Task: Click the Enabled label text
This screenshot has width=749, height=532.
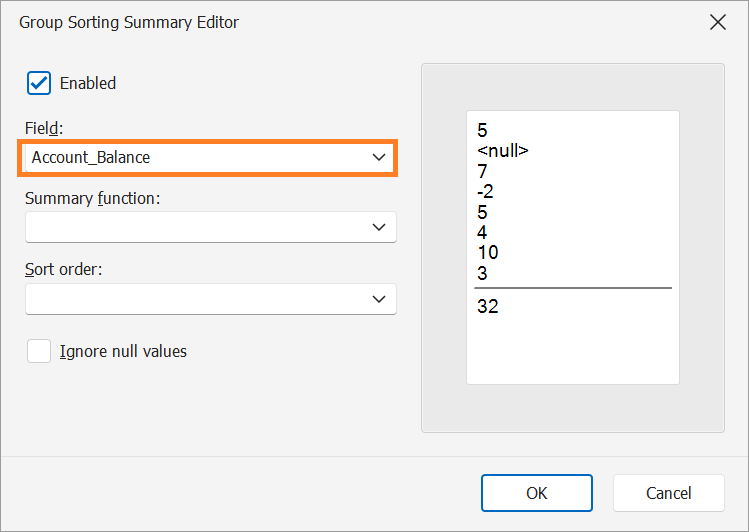Action: pos(88,83)
